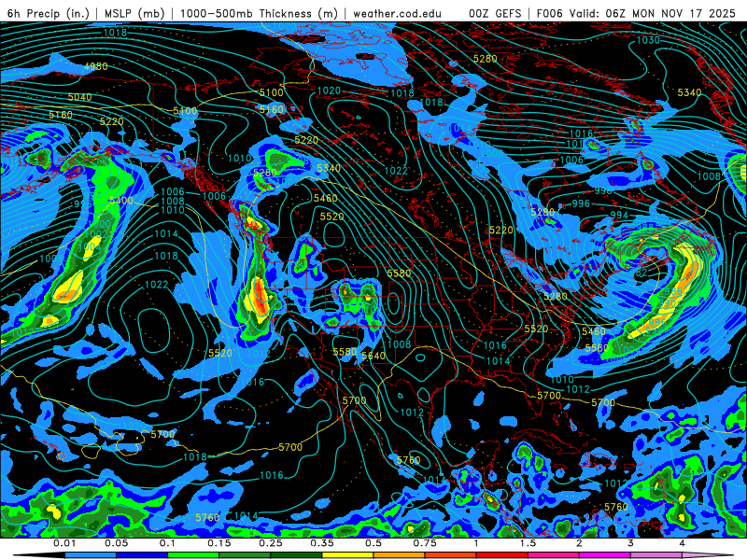Select the dark blue 0.05–0.1 legend swatch
747x560 pixels.
(142, 555)
